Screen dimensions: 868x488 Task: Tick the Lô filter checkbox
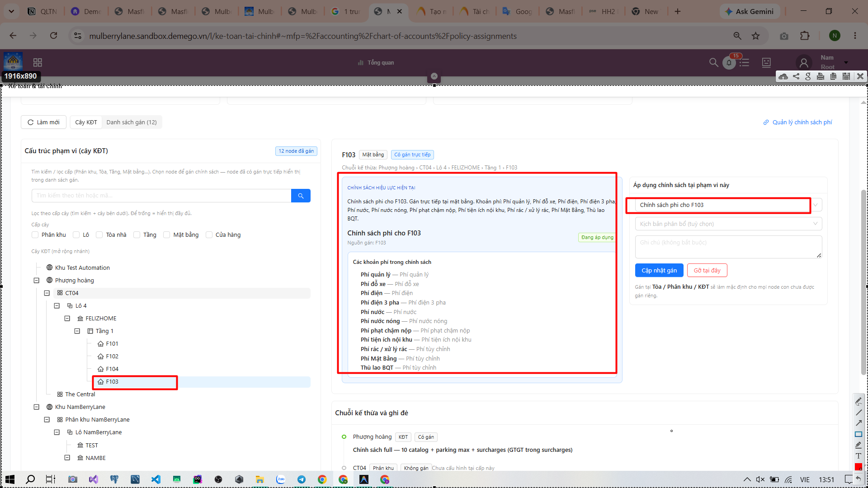76,235
